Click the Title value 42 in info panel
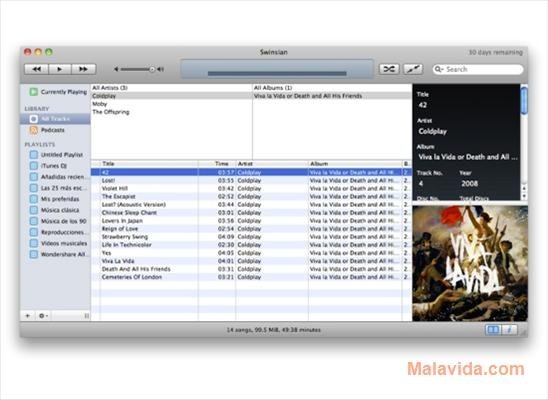 point(423,105)
